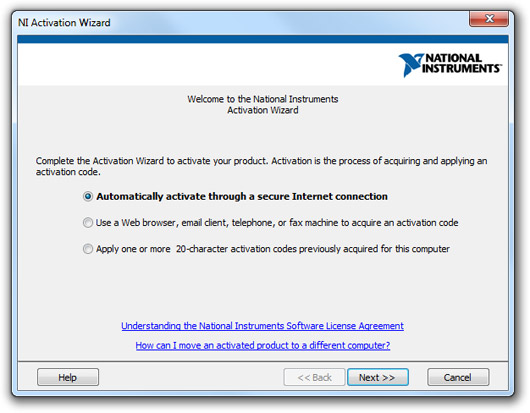530x413 pixels.
Task: Click the 'Complete the Activation Wizard' description text
Action: 261,166
